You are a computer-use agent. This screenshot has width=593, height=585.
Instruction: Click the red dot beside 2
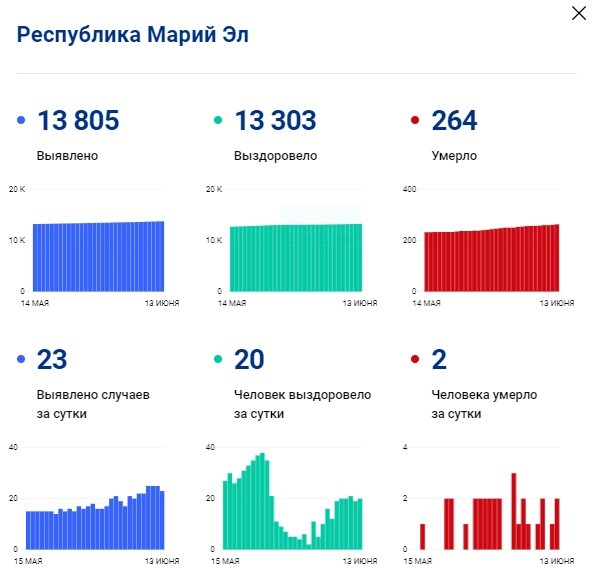(415, 359)
